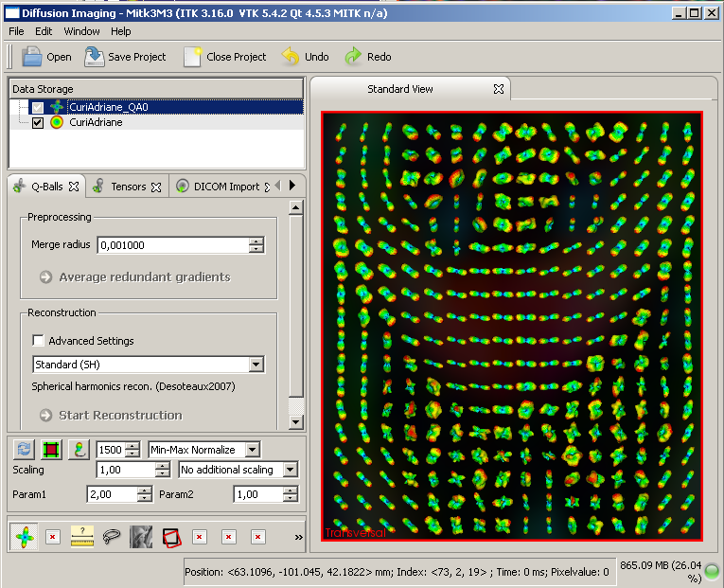Switch to the Q-Balls tab
Screen dimensions: 724x588
pos(46,187)
